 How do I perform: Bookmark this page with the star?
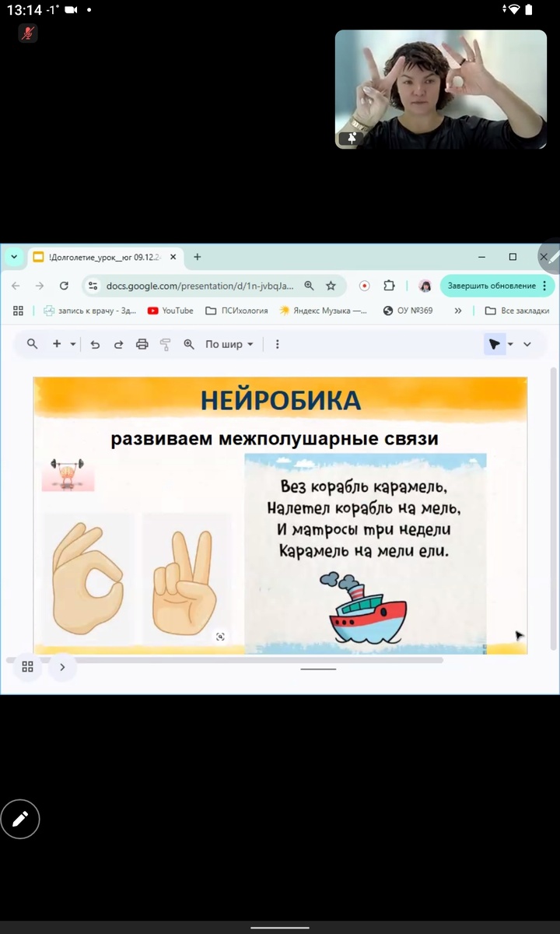[x=331, y=286]
